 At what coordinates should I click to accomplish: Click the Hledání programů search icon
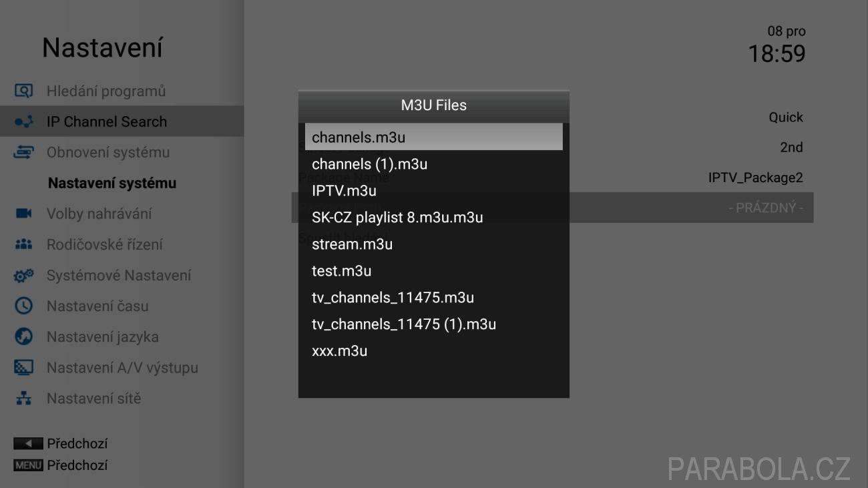coord(23,91)
